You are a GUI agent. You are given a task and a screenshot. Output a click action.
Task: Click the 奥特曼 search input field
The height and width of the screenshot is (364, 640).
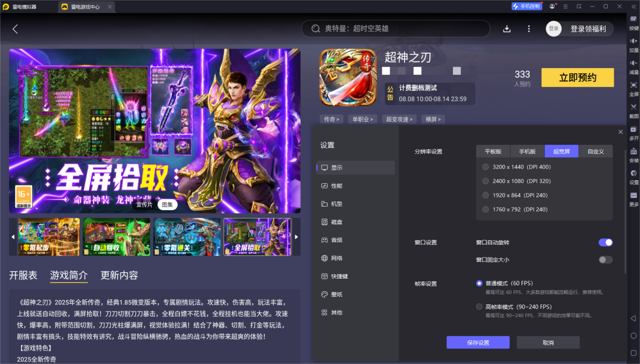(396, 29)
